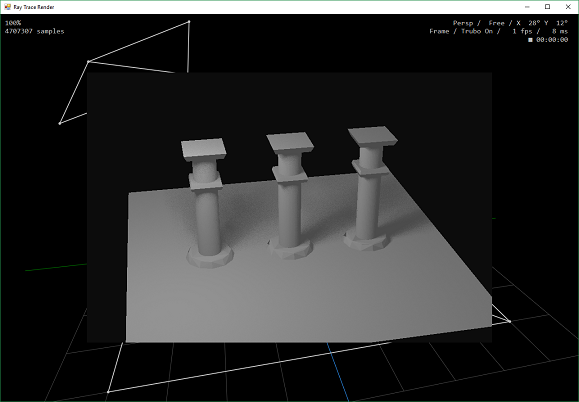Click the 00:00:00 elapsed timer

552,40
